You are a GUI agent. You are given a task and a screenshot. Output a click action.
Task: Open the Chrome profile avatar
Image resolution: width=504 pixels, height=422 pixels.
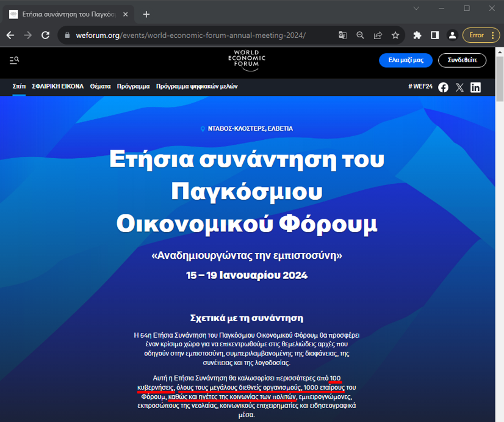tap(452, 35)
